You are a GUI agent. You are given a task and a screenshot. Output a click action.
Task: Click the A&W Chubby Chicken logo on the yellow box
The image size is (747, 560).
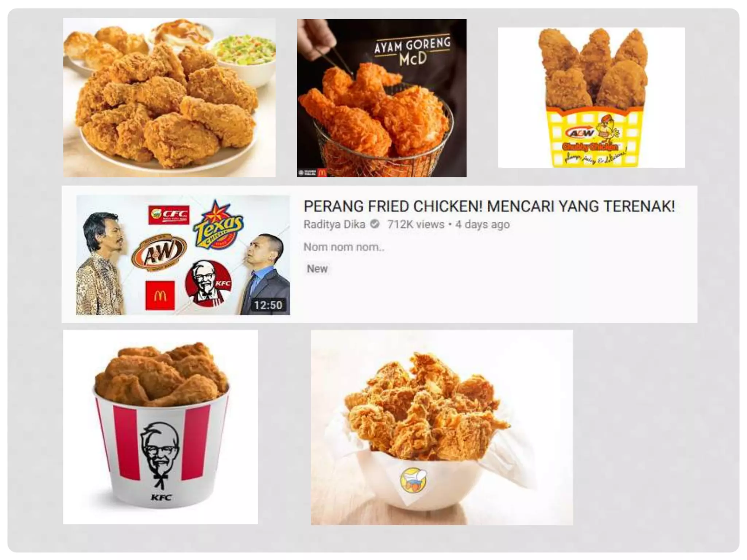[x=590, y=139]
